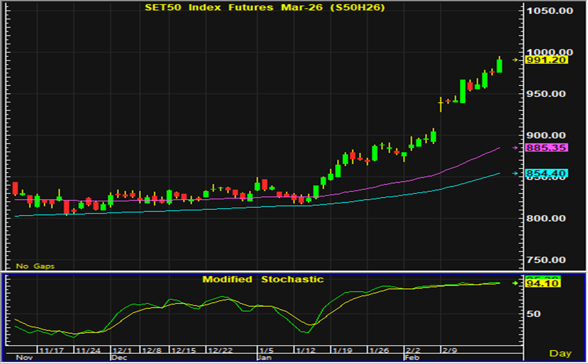This screenshot has height=364, width=588.
Task: Select the Feb month marker on time axis
Action: (x=409, y=359)
